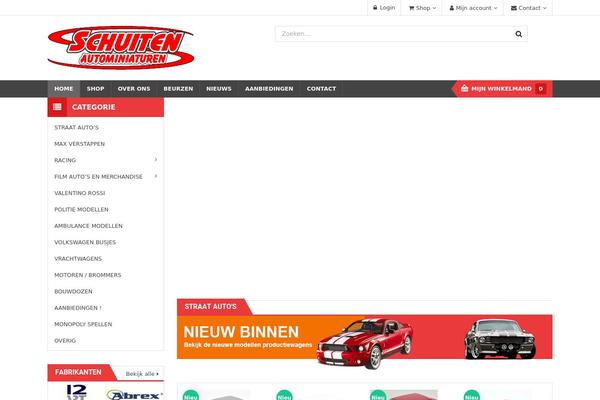
Task: Select the Straat Auto's category
Action: pyautogui.click(x=77, y=127)
